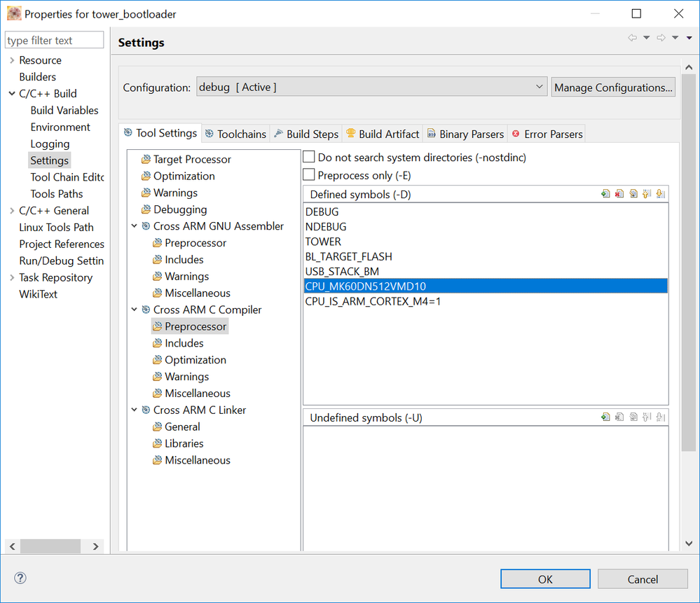This screenshot has width=700, height=603.
Task: Select CPU_IS_ARM_CORTEX_M4=1 symbol
Action: click(x=486, y=301)
